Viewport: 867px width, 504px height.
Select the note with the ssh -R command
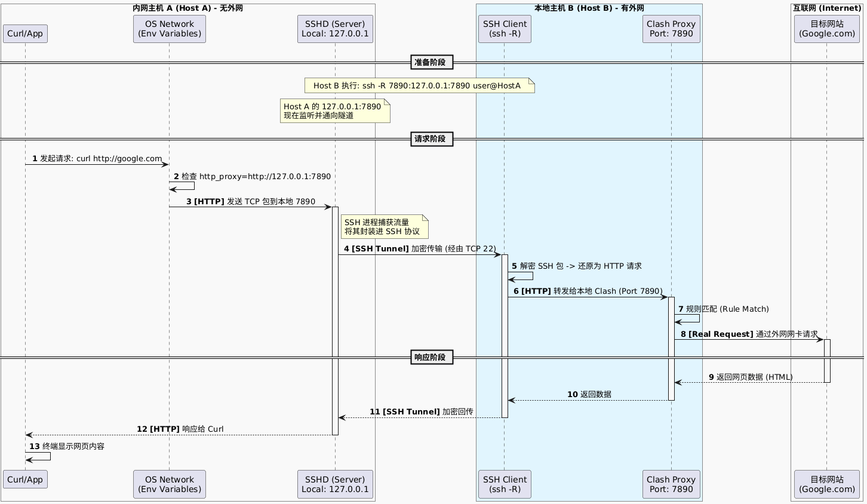click(417, 86)
